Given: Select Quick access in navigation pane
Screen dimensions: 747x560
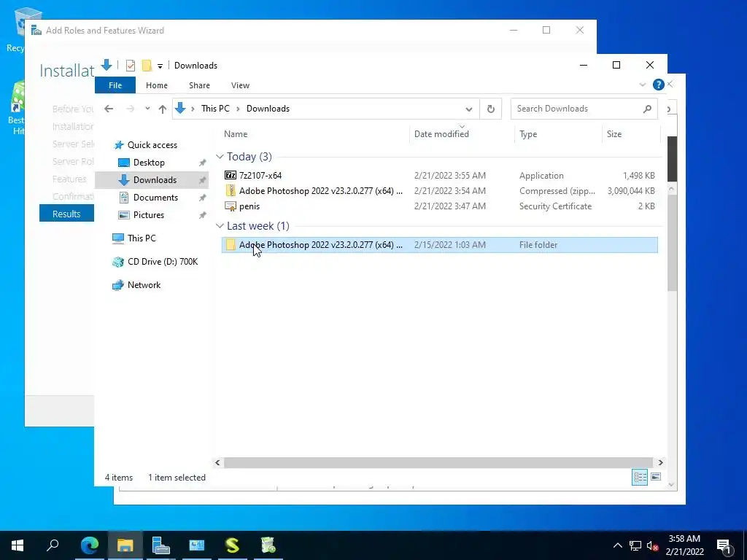Looking at the screenshot, I should coord(152,145).
